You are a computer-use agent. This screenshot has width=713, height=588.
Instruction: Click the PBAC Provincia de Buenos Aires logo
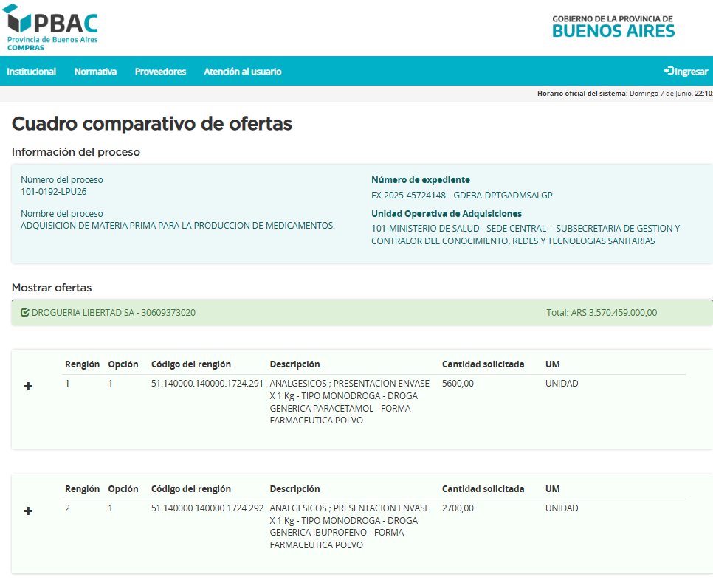click(50, 27)
